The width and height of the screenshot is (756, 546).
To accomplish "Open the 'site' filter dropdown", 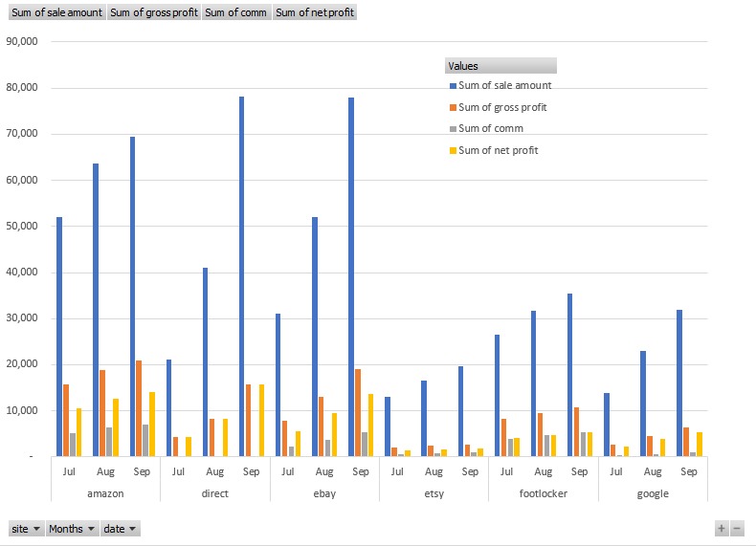I will coord(26,529).
